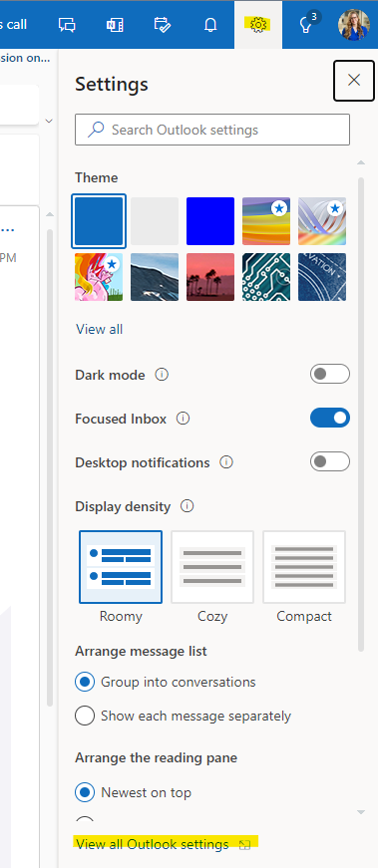Toggle Desktop notifications switch
This screenshot has width=378, height=868.
coord(330,461)
